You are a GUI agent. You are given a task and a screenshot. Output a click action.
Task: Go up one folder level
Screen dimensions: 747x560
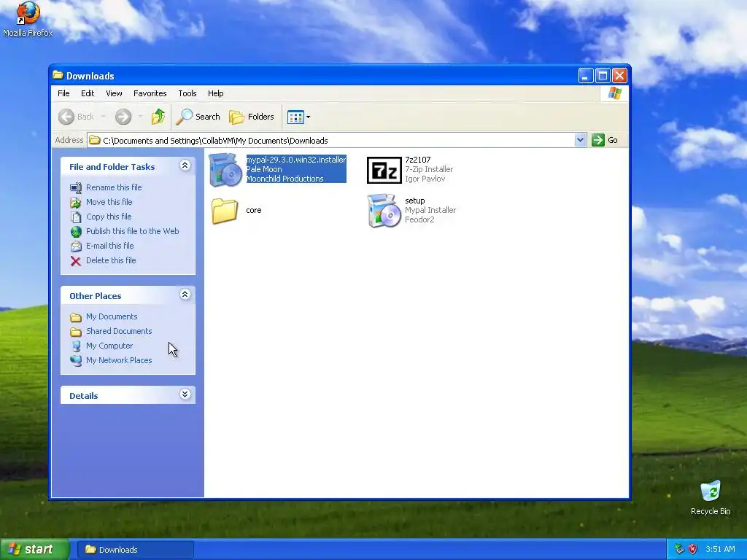[158, 117]
